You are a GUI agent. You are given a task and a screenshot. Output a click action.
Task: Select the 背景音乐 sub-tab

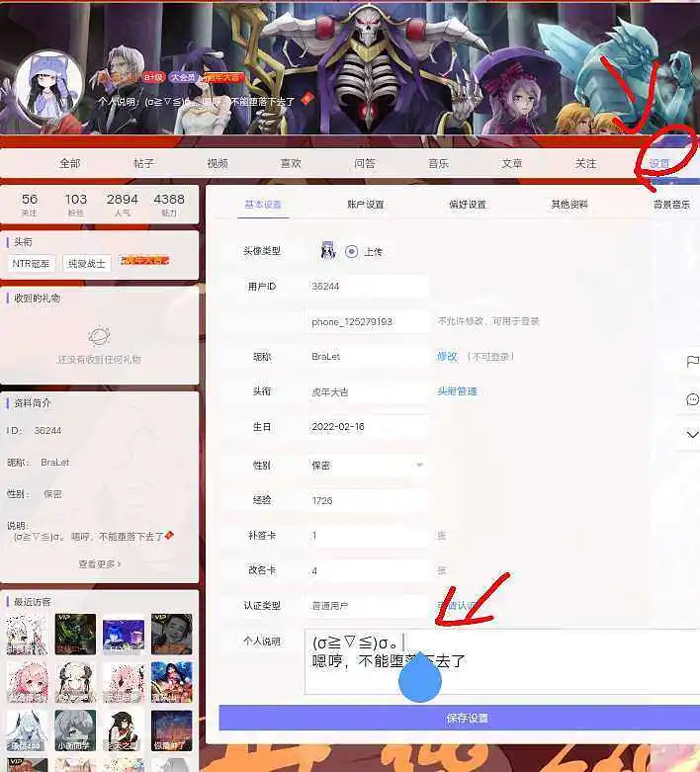672,205
